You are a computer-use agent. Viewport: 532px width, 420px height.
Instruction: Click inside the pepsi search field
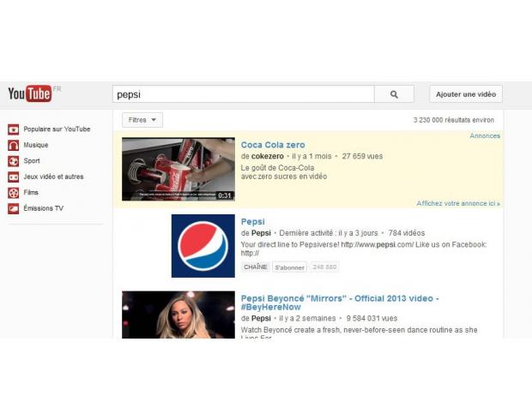(x=244, y=94)
